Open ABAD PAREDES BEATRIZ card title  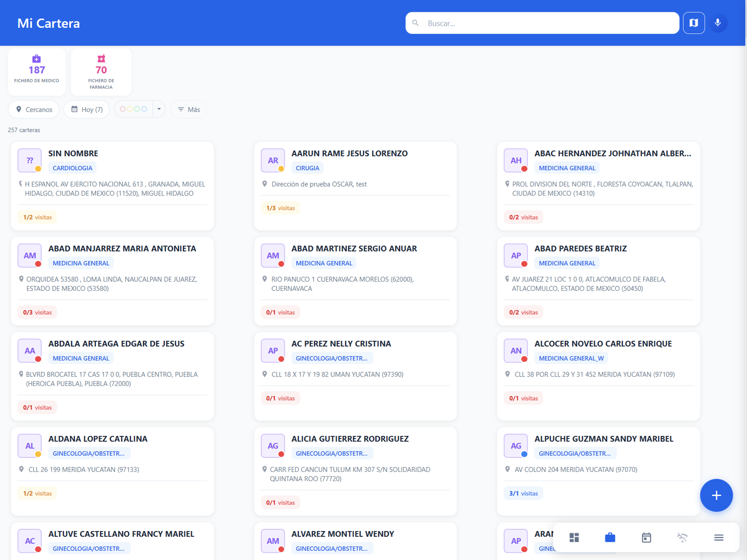point(580,249)
